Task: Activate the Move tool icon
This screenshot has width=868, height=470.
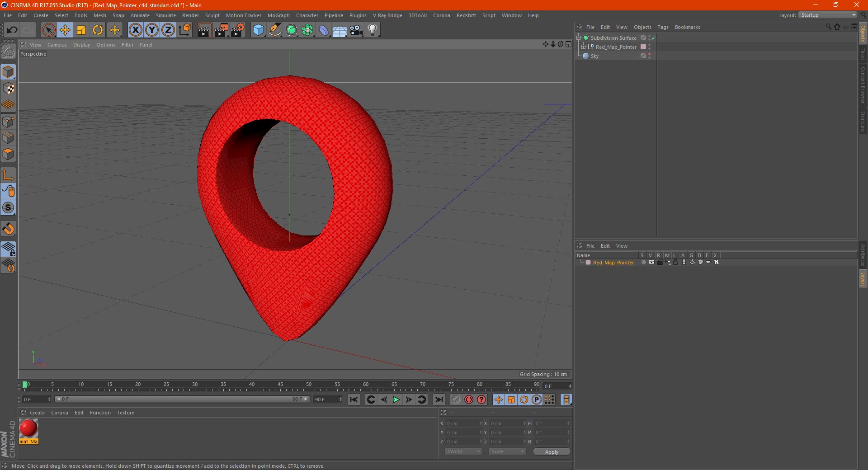Action: pyautogui.click(x=65, y=30)
